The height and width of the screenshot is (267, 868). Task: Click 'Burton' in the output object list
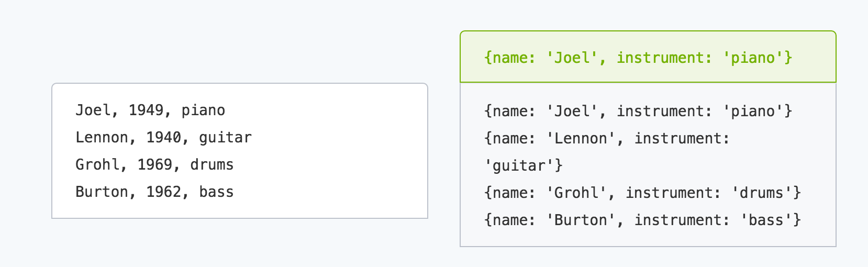tap(581, 220)
